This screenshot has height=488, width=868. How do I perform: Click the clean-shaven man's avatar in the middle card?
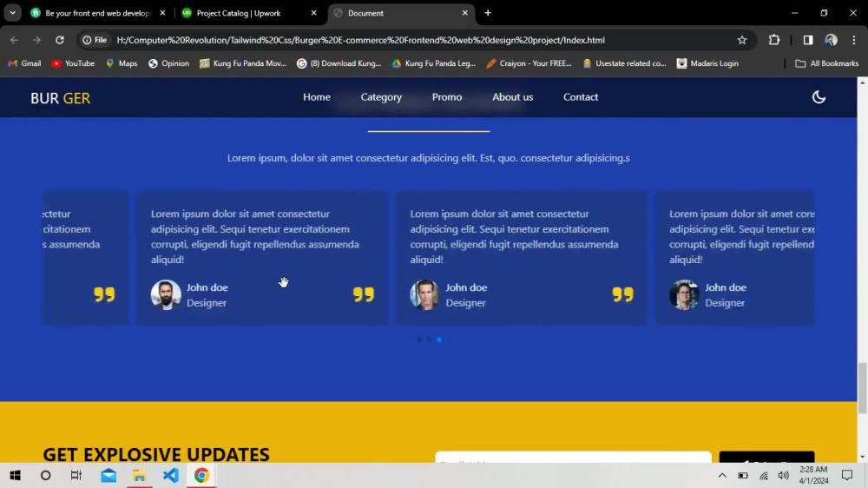coord(425,294)
